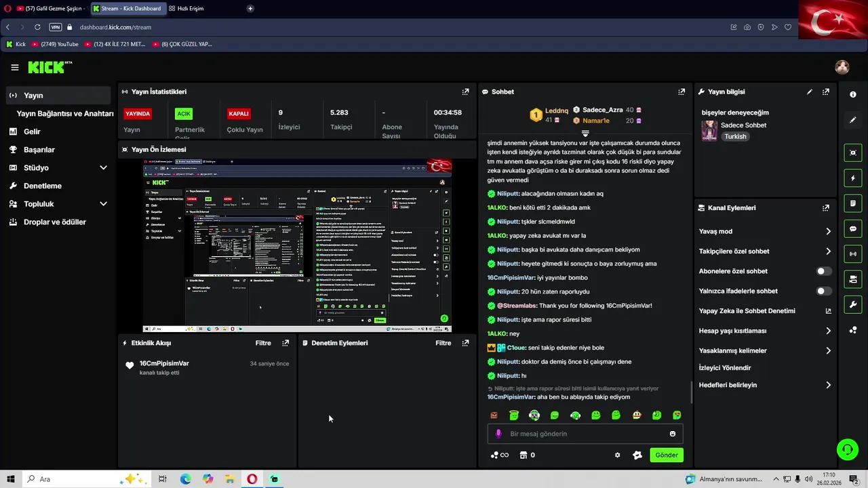This screenshot has height=488, width=868.
Task: Open Yayın Bağlantısı ve Anahtarı page
Action: [x=65, y=114]
